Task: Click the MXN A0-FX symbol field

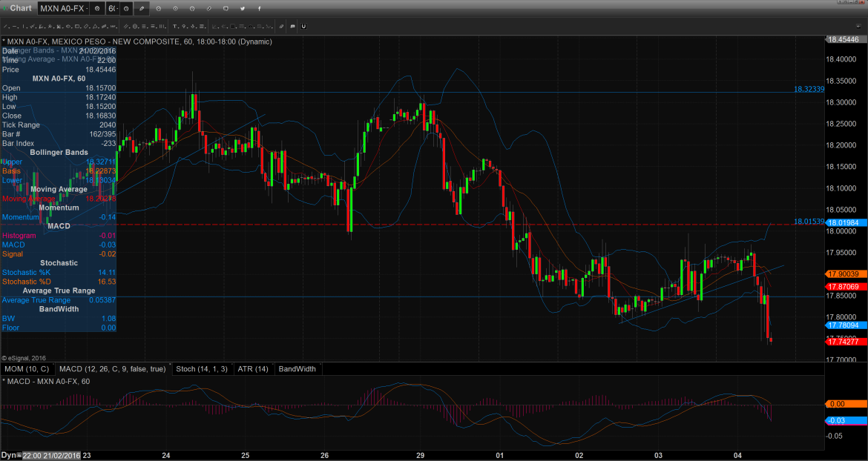Action: click(x=65, y=8)
